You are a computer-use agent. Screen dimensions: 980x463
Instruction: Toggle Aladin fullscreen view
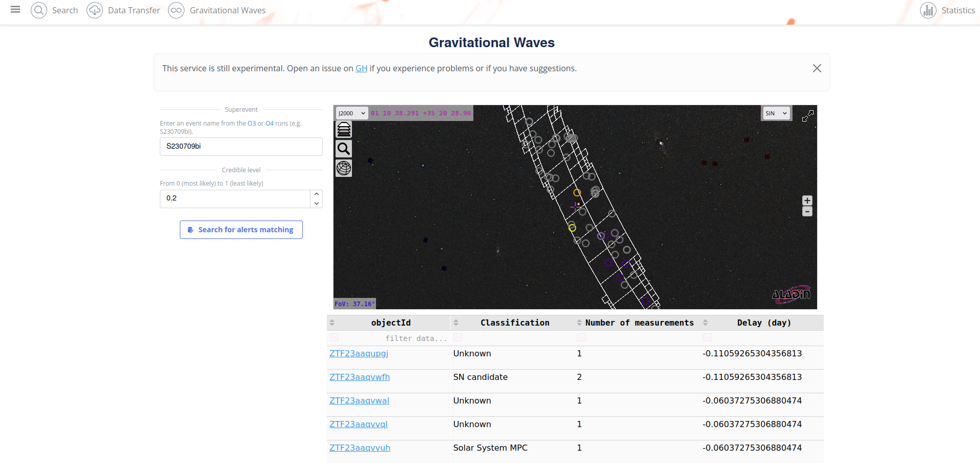point(808,116)
